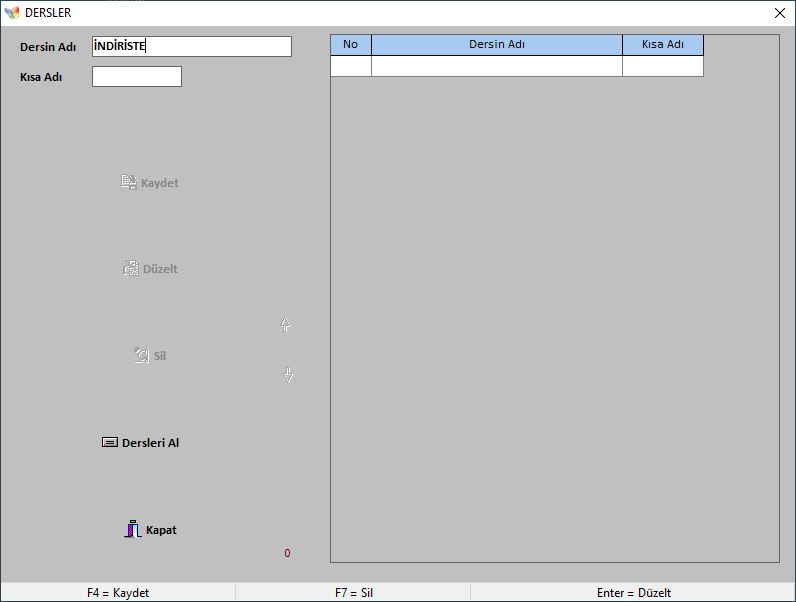Click the red 0 record counter
This screenshot has width=796, height=602.
pyautogui.click(x=287, y=553)
